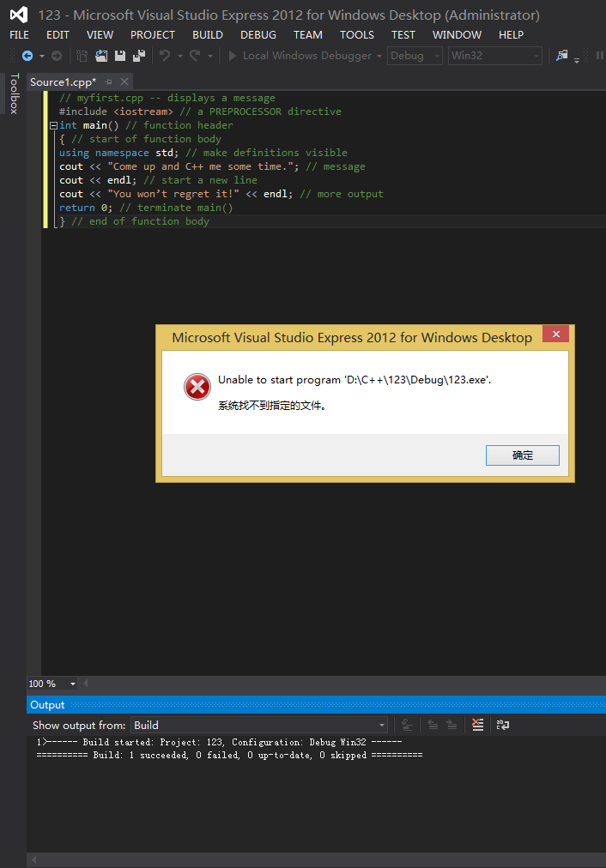Click the Navigate Forward arrow icon
Screen dimensions: 606x868
click(x=57, y=56)
